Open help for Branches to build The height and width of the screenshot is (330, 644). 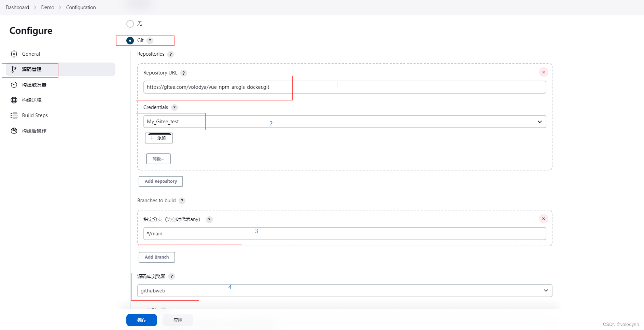click(x=182, y=201)
